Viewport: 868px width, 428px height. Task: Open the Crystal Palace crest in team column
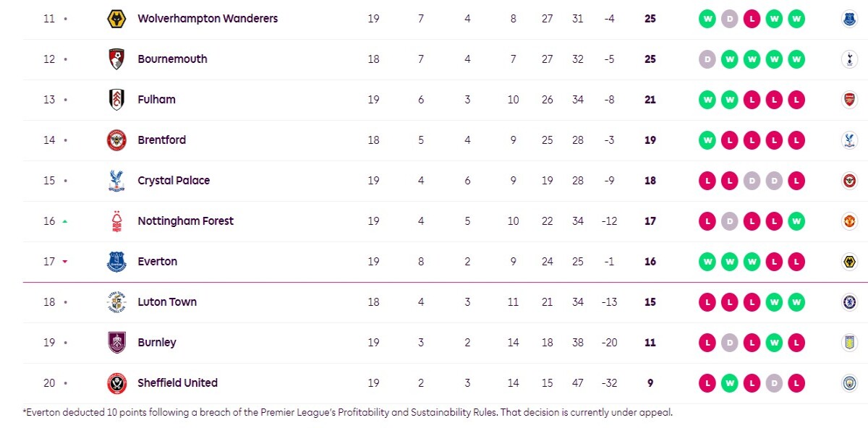click(116, 181)
